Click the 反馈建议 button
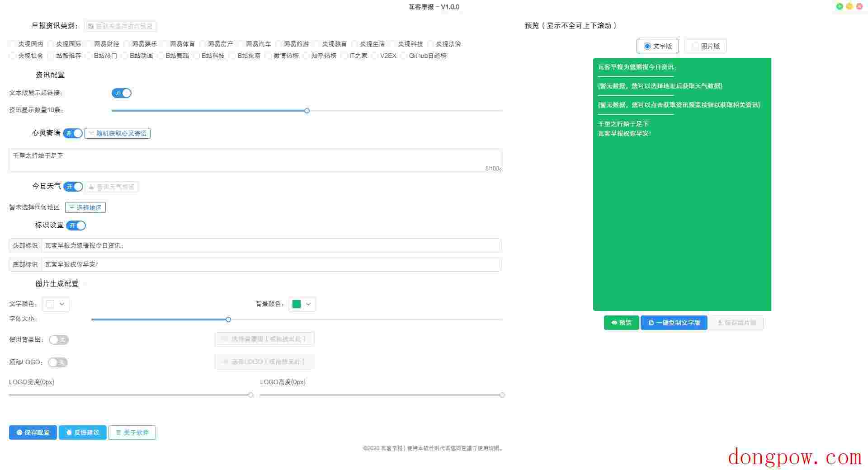The width and height of the screenshot is (868, 470). (83, 432)
